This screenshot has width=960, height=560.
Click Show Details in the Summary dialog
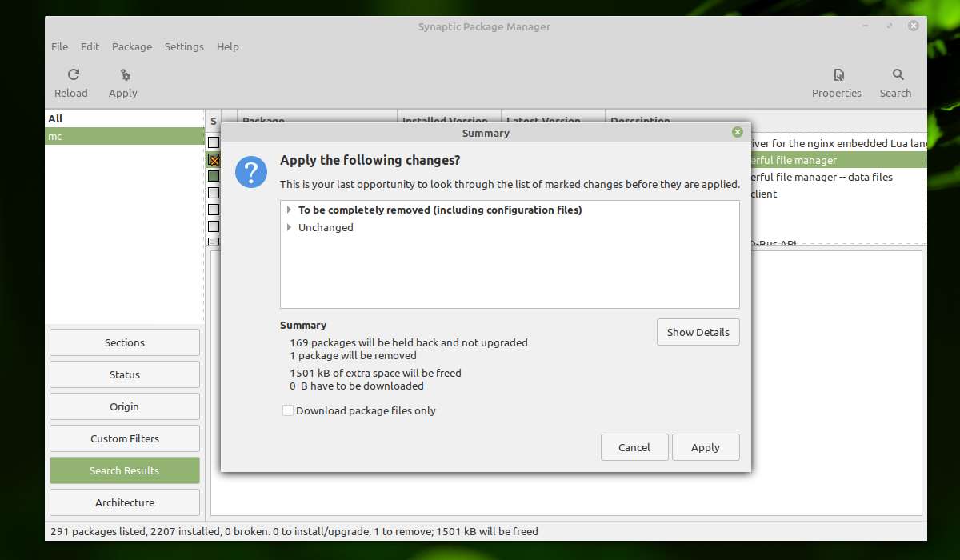[x=698, y=332]
